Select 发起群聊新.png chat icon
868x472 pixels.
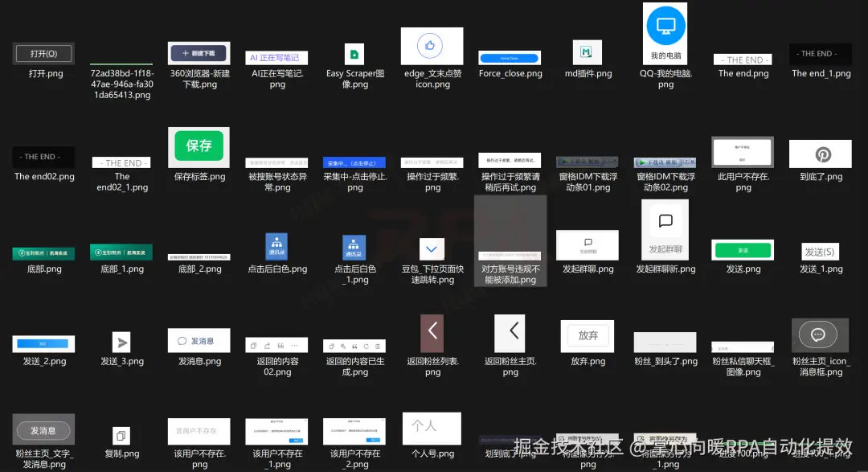click(x=665, y=229)
